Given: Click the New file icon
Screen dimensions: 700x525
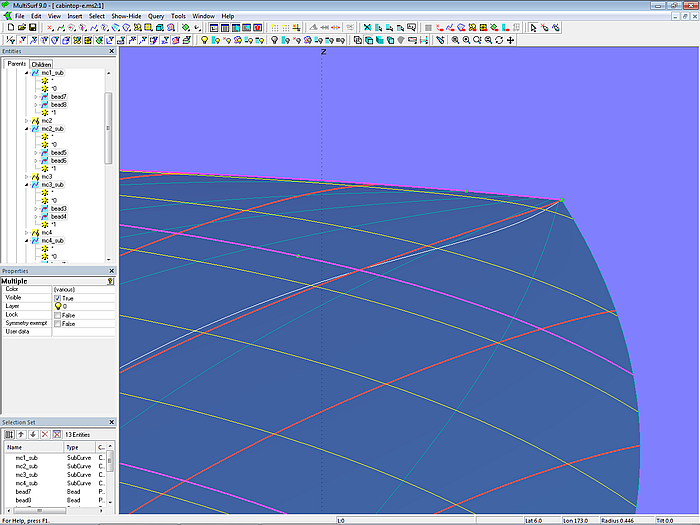Looking at the screenshot, I should [x=9, y=27].
